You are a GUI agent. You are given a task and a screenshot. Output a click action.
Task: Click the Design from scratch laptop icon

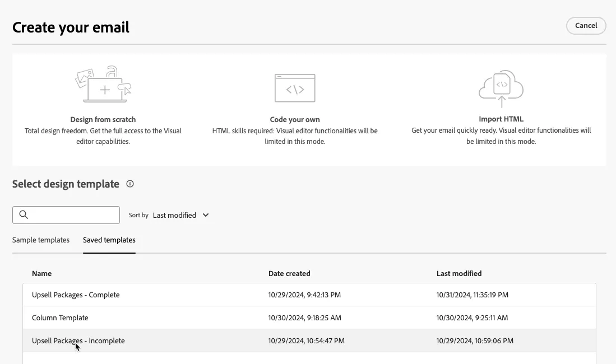click(103, 84)
